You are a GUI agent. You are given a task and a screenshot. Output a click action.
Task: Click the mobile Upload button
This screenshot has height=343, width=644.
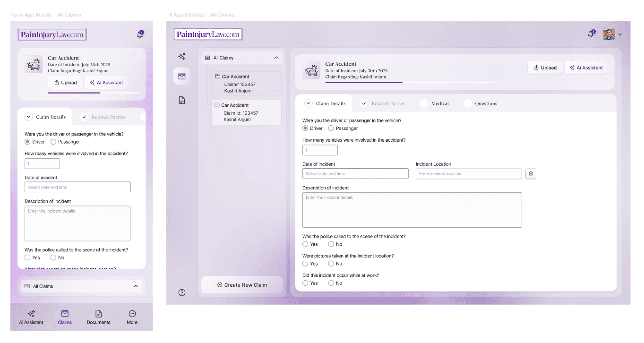(x=65, y=83)
